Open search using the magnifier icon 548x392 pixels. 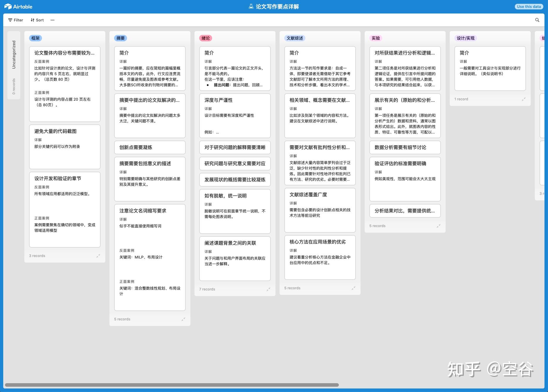pyautogui.click(x=537, y=20)
